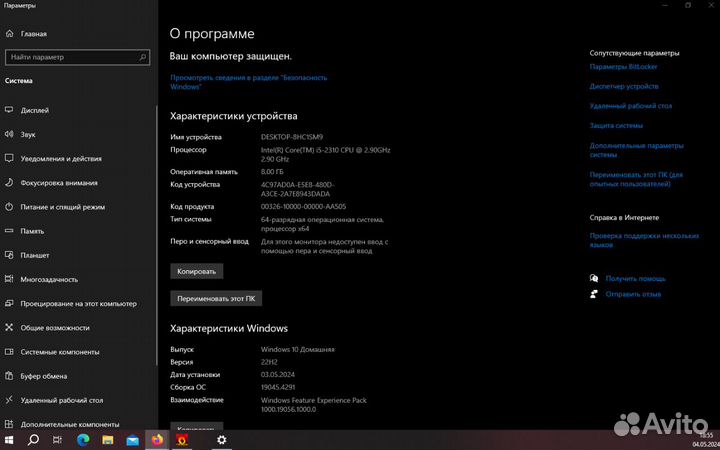The height and width of the screenshot is (450, 720).
Task: Go to Питание и спящий режим
Action: [x=62, y=207]
